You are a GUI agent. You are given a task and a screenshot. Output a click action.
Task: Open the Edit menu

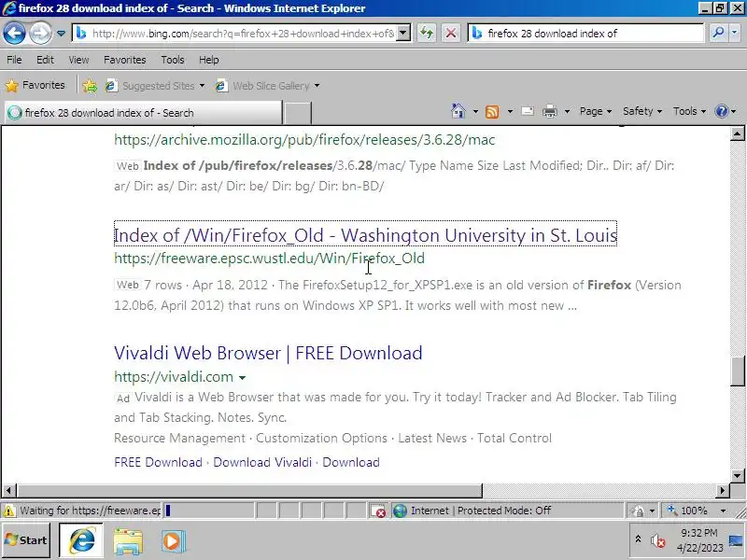[x=45, y=60]
